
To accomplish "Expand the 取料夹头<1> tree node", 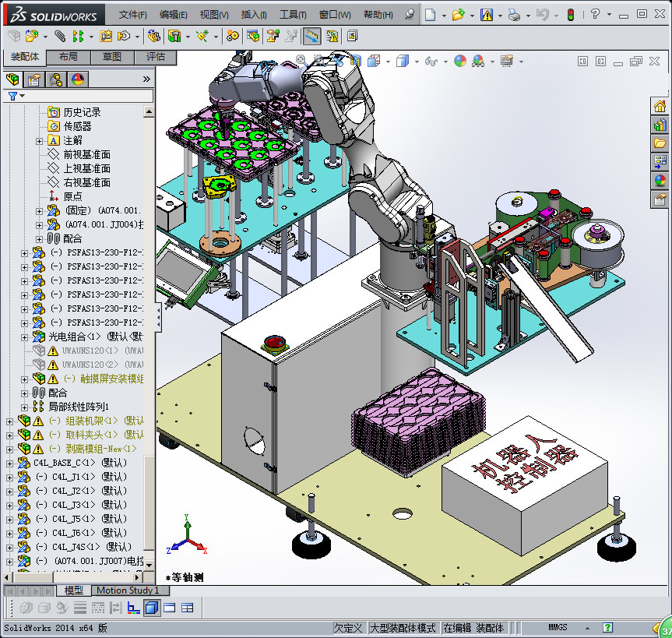I will (9, 435).
